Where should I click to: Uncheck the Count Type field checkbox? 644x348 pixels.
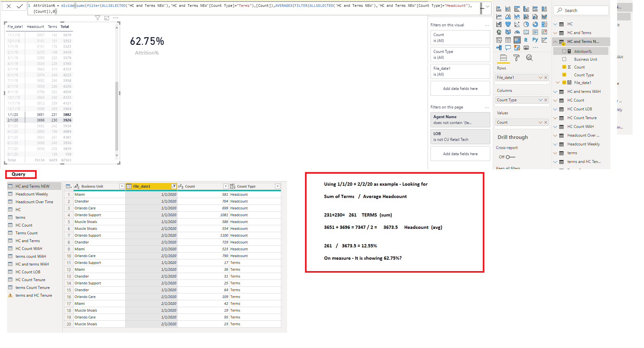coord(564,75)
